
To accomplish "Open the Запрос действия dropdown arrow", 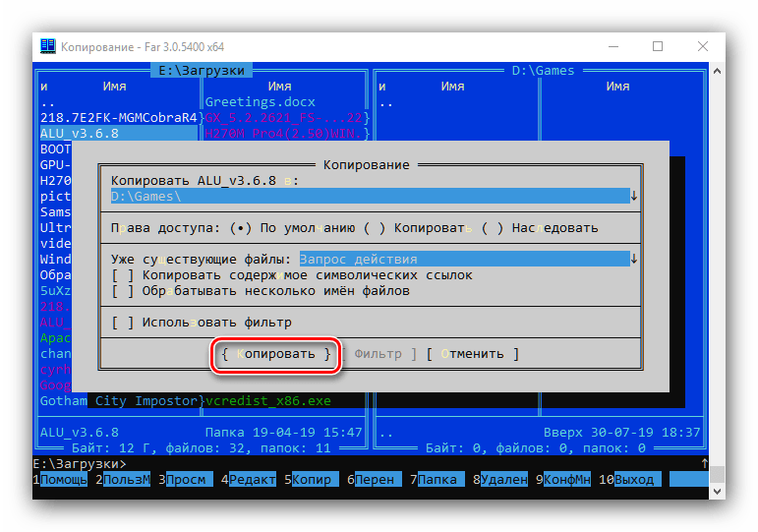I will tap(634, 260).
